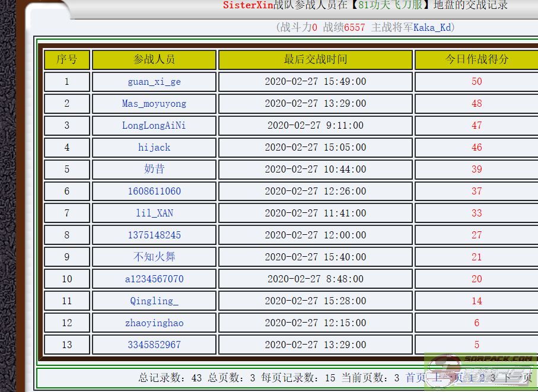Open the 奶昔 player link
538x392 pixels.
click(x=154, y=170)
